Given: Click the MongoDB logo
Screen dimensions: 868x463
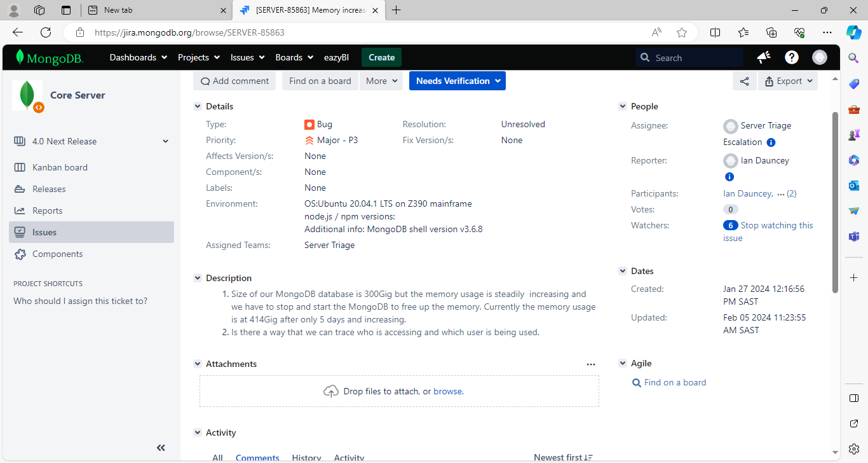Looking at the screenshot, I should [x=50, y=57].
